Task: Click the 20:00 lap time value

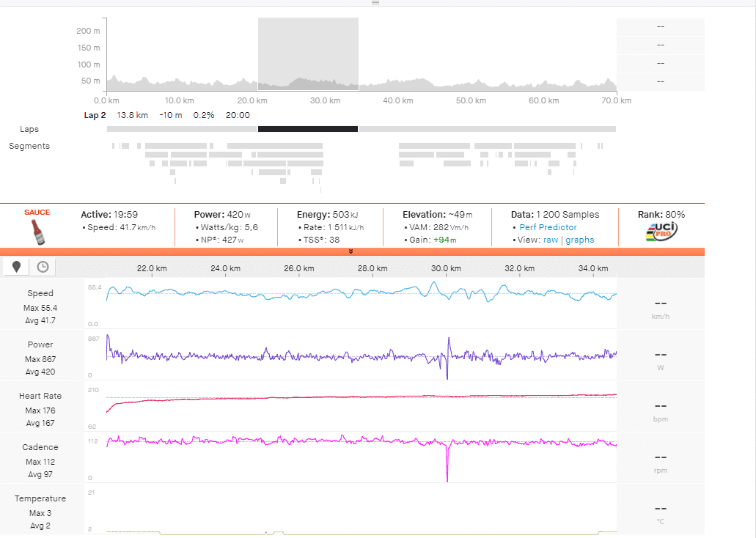Action: point(238,115)
